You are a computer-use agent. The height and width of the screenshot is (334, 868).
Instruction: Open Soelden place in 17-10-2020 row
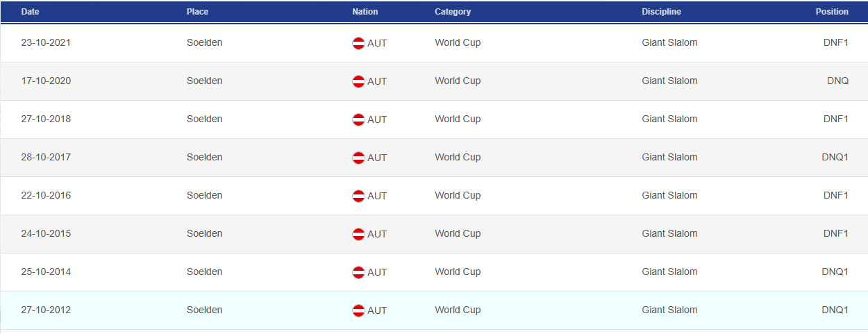point(204,81)
